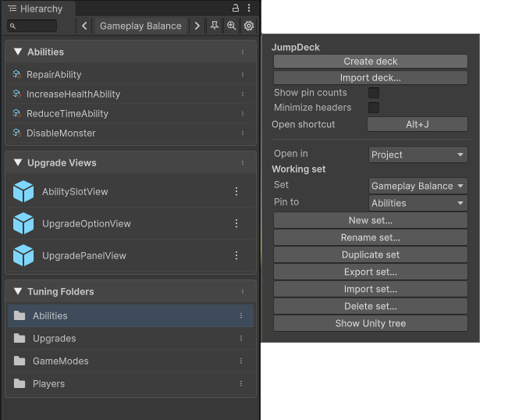Click the AbilitySlotView prefab cube icon
This screenshot has width=508, height=420.
click(23, 191)
